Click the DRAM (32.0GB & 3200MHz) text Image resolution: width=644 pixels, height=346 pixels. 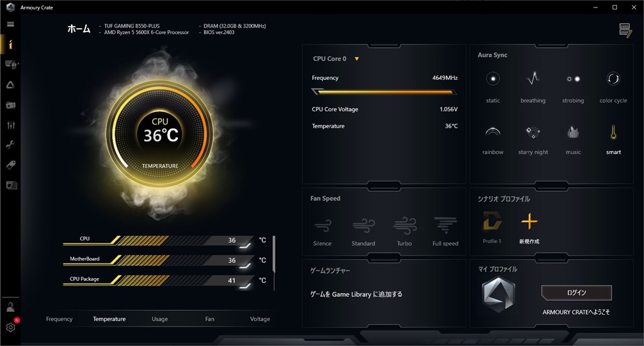(x=235, y=26)
